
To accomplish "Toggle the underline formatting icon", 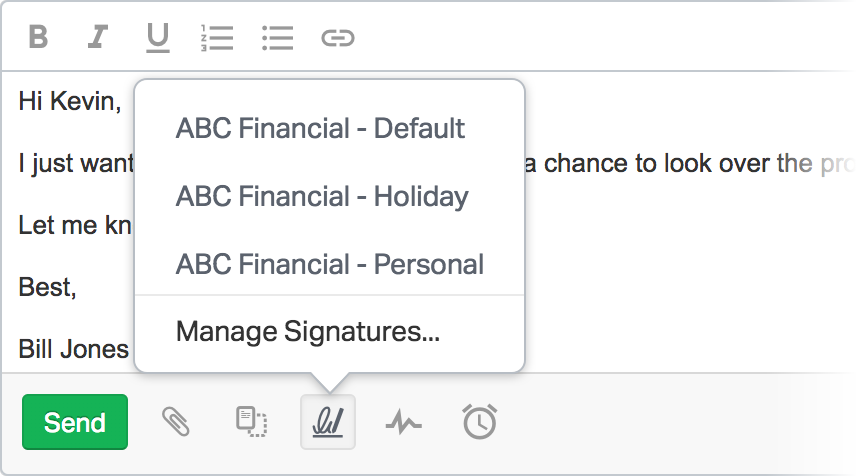I will [158, 38].
